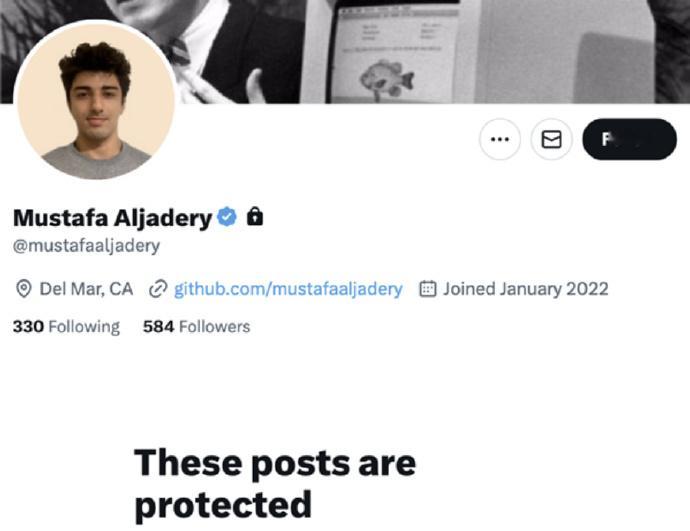The image size is (690, 531).
Task: Open the three-dot more options menu
Action: tap(499, 139)
